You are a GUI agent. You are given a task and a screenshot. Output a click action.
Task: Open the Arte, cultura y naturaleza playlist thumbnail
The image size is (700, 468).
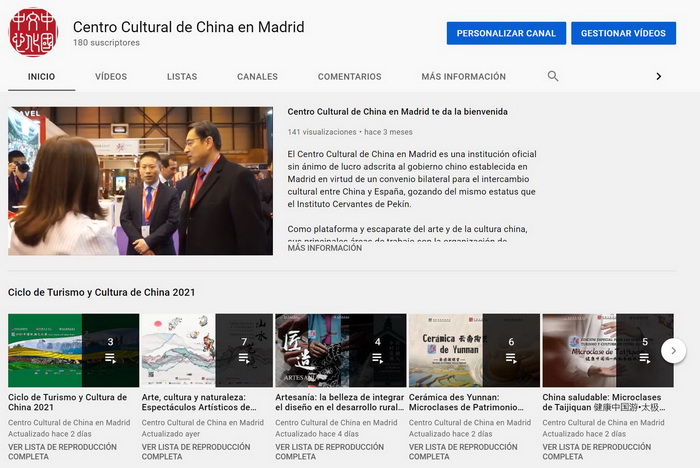[x=207, y=350]
